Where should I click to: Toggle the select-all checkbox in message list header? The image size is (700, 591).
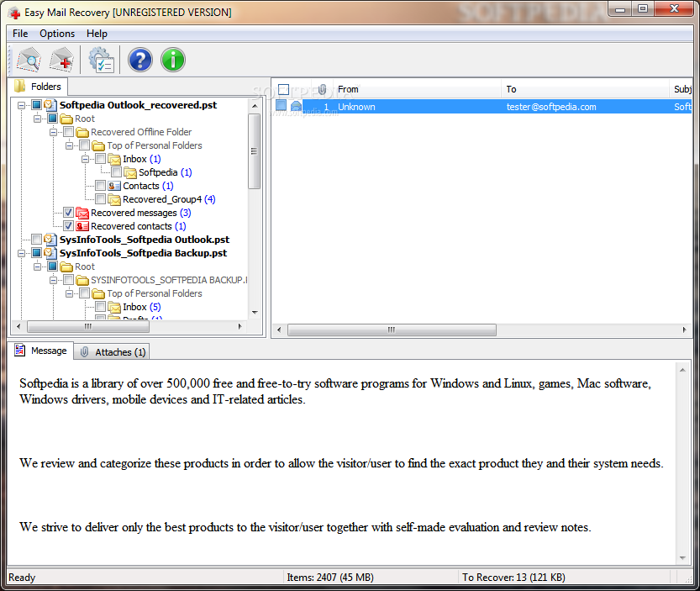coord(283,89)
